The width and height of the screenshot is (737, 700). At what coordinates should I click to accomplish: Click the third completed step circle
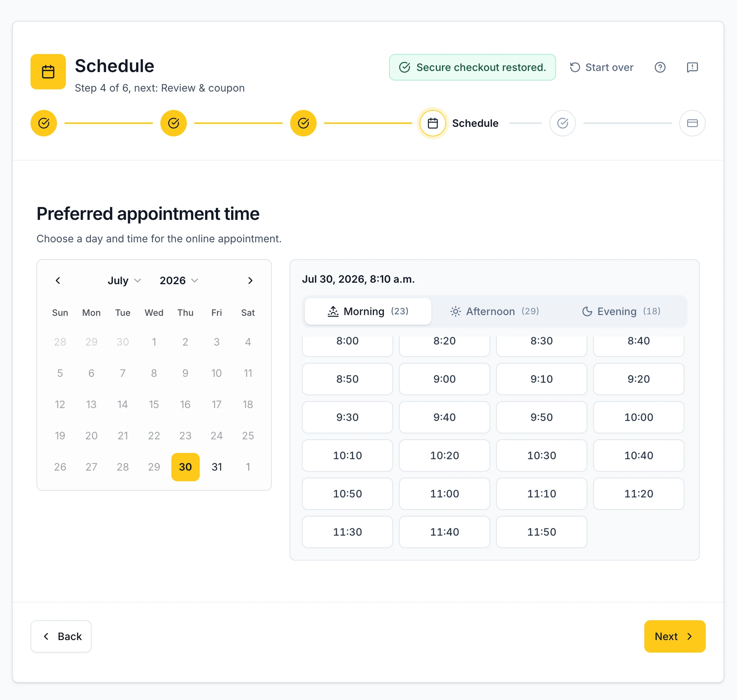(x=303, y=123)
